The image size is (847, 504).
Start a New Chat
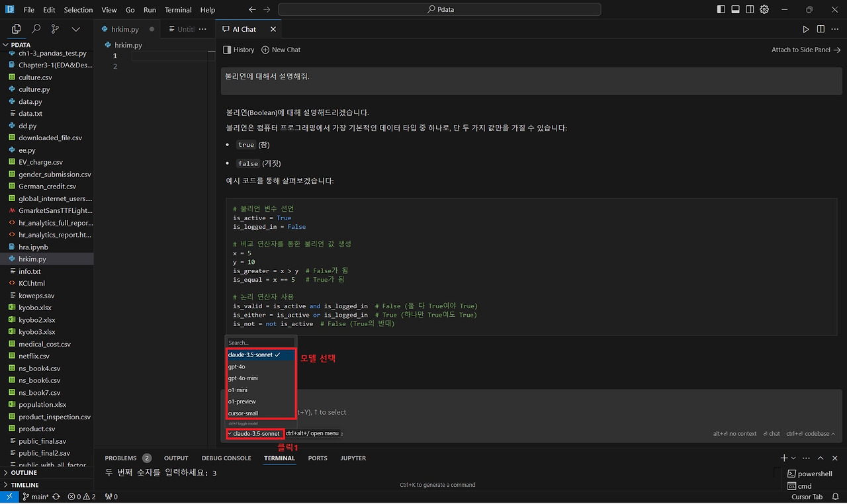(x=281, y=50)
